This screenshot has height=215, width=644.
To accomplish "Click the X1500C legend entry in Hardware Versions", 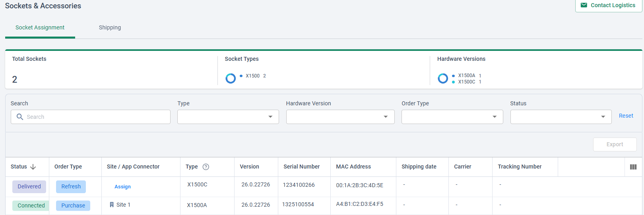I will coord(467,82).
